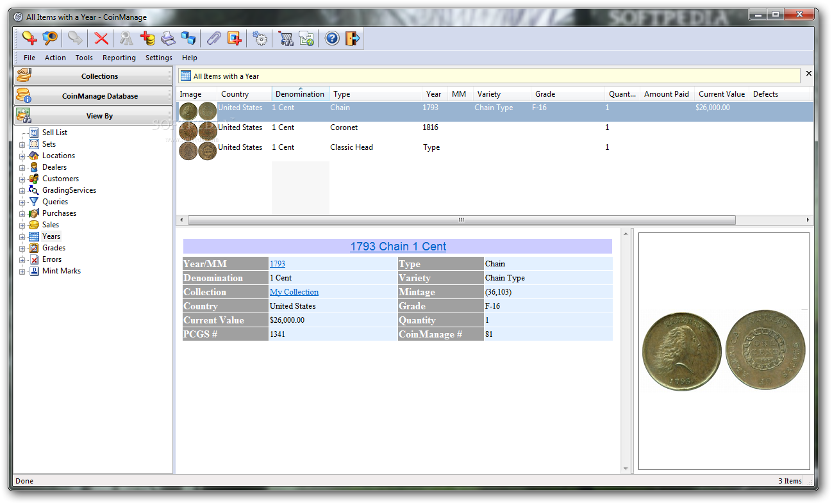The width and height of the screenshot is (832, 504).
Task: Open the File menu
Action: pyautogui.click(x=29, y=58)
